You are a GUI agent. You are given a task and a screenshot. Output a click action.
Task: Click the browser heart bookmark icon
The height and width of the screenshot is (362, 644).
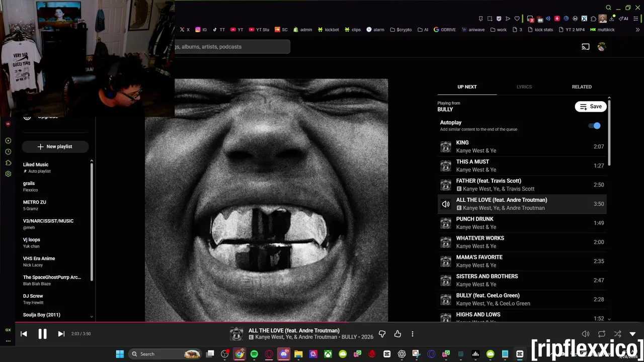(517, 19)
